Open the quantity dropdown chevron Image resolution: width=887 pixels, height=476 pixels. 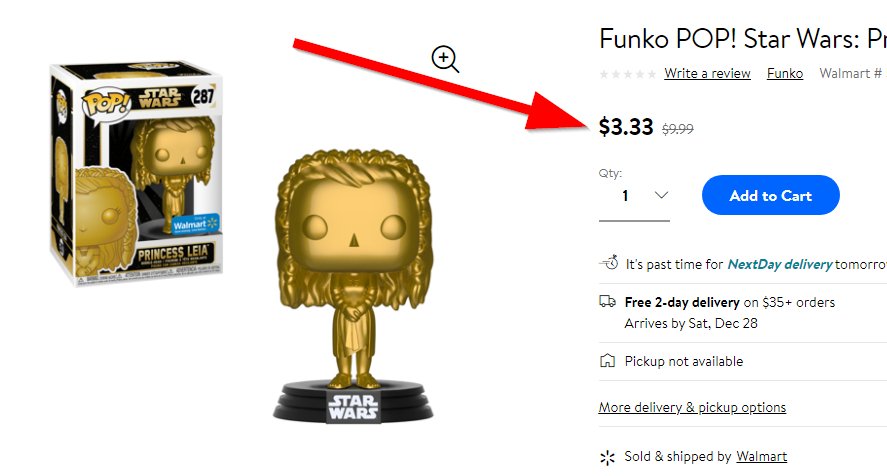pos(661,195)
